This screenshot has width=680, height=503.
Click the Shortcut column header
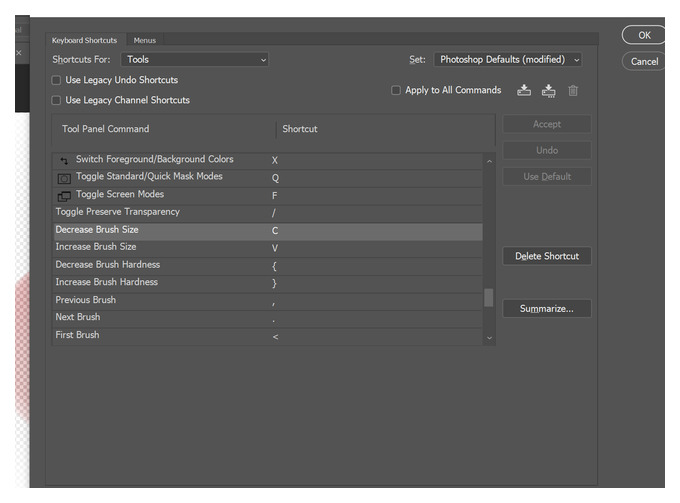(300, 129)
